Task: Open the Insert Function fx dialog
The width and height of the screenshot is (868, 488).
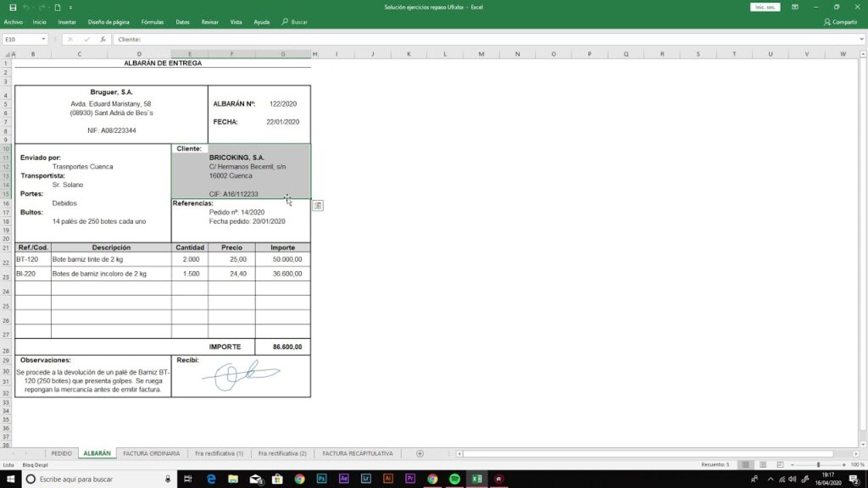Action: point(103,39)
